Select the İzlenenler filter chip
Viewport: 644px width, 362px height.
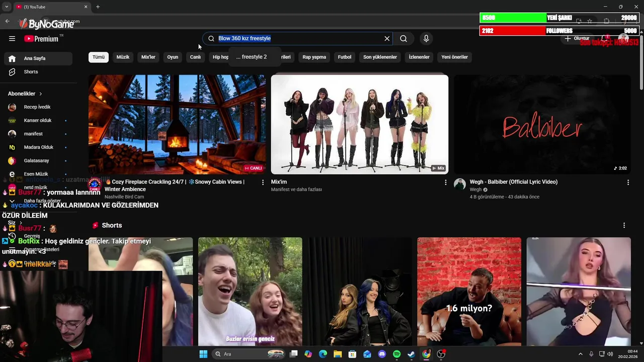tap(419, 57)
